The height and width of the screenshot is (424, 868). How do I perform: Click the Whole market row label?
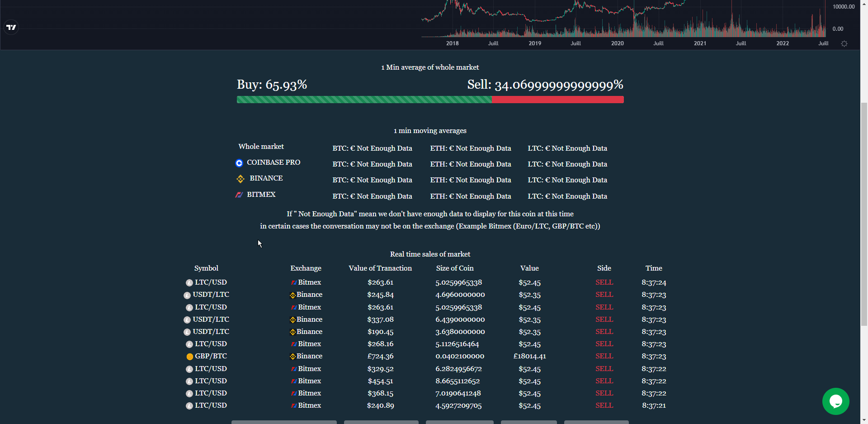click(x=261, y=147)
